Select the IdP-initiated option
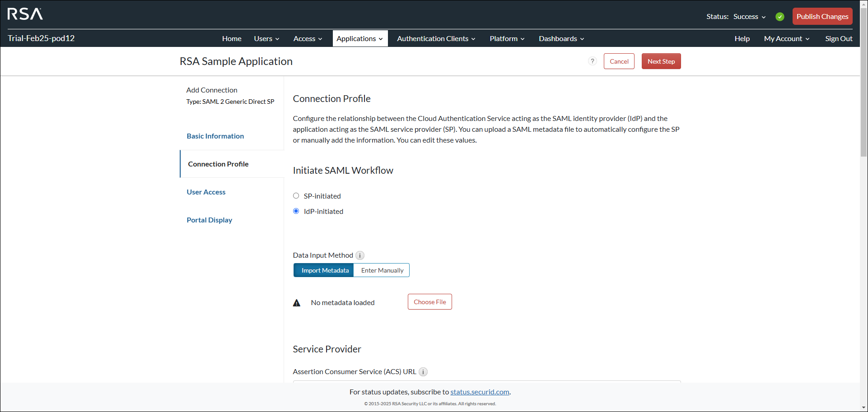Screen dimensions: 868x412 [x=296, y=211]
